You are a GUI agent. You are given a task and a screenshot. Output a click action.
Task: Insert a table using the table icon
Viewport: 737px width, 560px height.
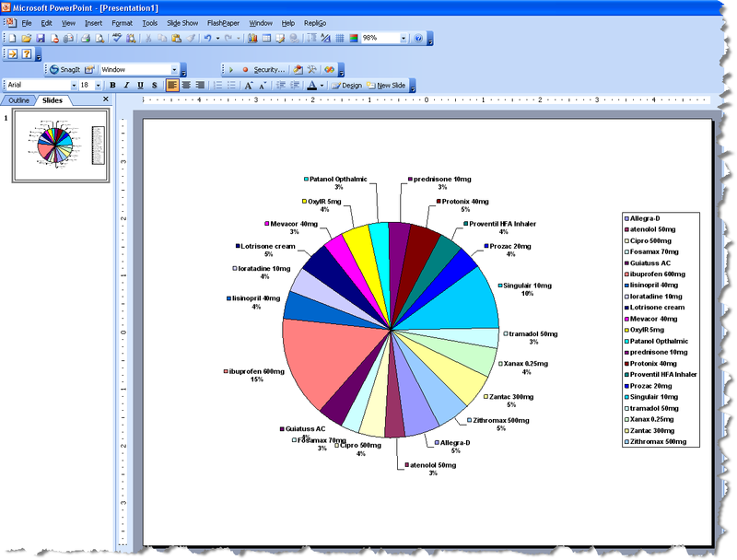coord(266,38)
